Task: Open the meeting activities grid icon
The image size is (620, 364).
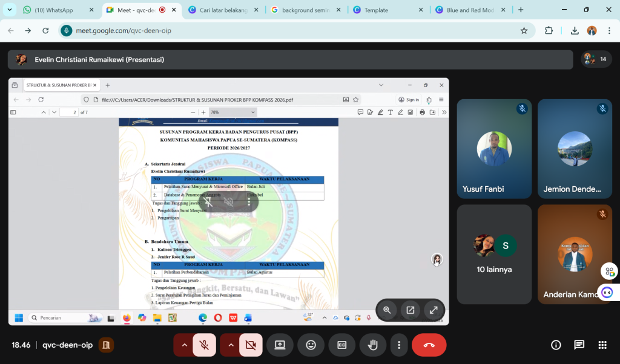Action: (x=602, y=345)
